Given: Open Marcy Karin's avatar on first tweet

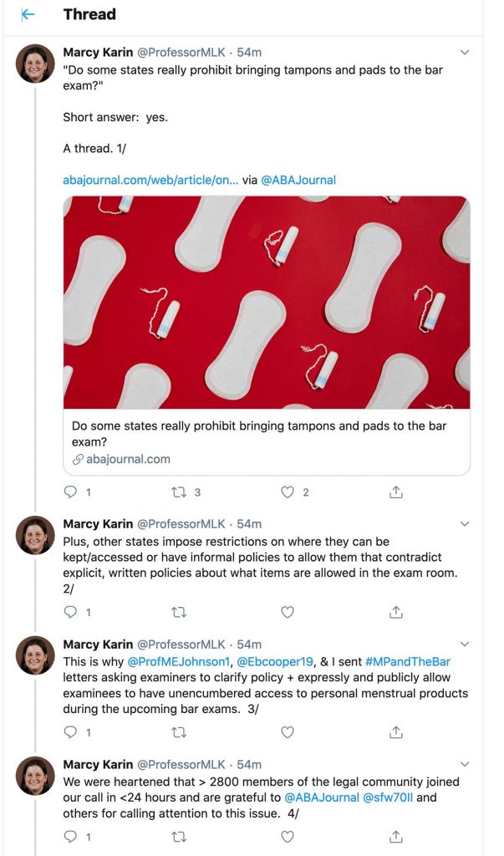Looking at the screenshot, I should [x=35, y=64].
